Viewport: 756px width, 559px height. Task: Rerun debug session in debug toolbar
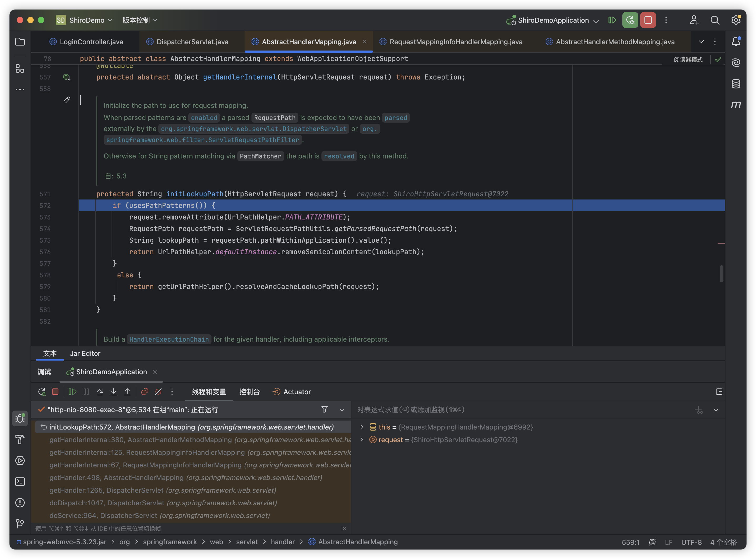click(42, 392)
